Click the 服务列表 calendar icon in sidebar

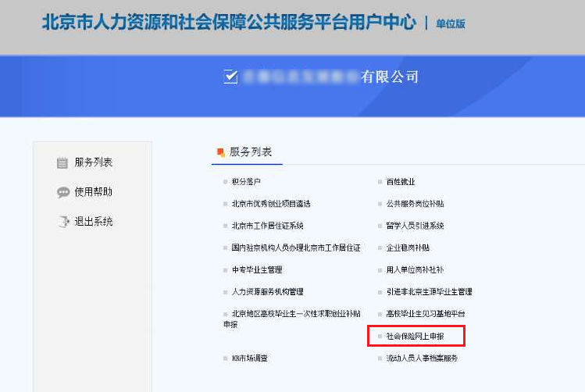(x=62, y=163)
